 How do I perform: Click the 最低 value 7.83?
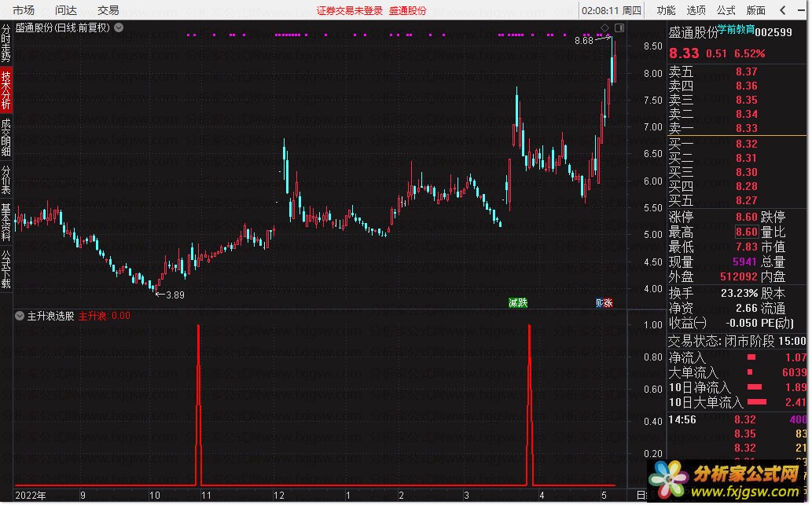(x=747, y=247)
